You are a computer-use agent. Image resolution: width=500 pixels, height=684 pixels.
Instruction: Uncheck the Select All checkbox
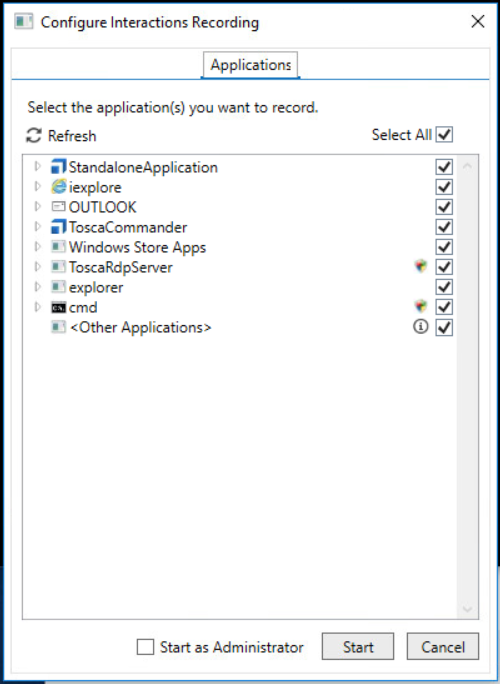[445, 134]
